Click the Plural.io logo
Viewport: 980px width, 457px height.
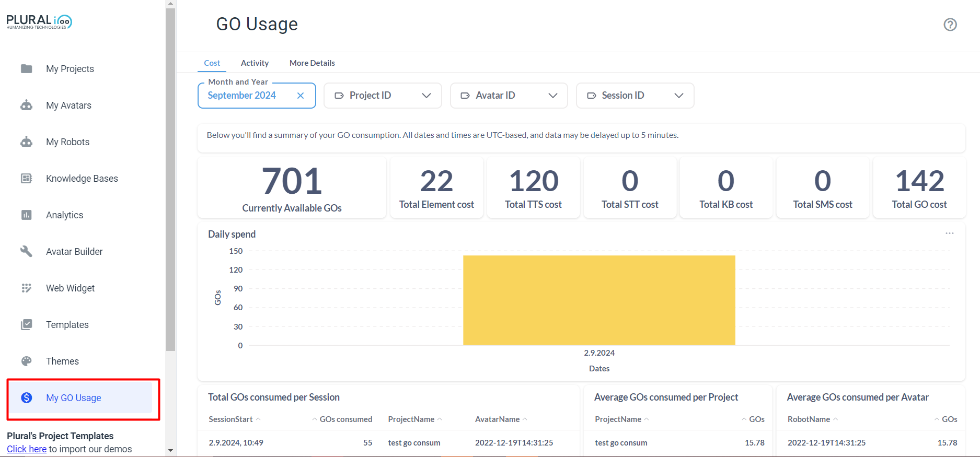[x=39, y=21]
